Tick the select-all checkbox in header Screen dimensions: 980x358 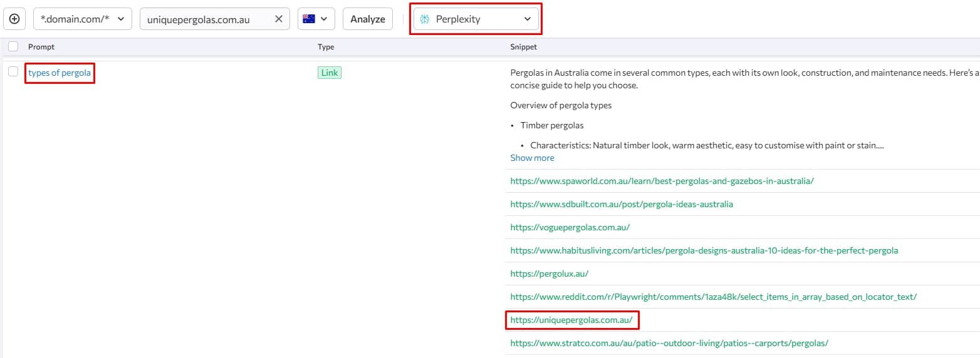pyautogui.click(x=13, y=46)
